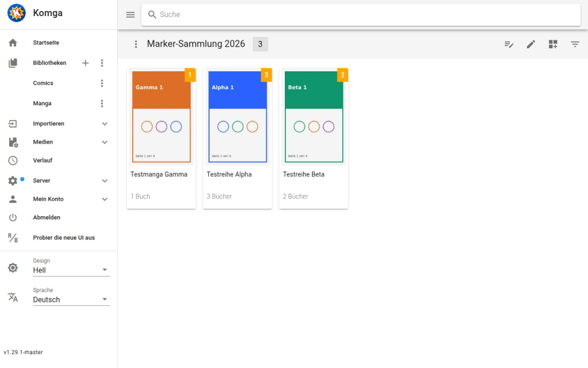Click the Mein Konto person icon

click(x=13, y=199)
